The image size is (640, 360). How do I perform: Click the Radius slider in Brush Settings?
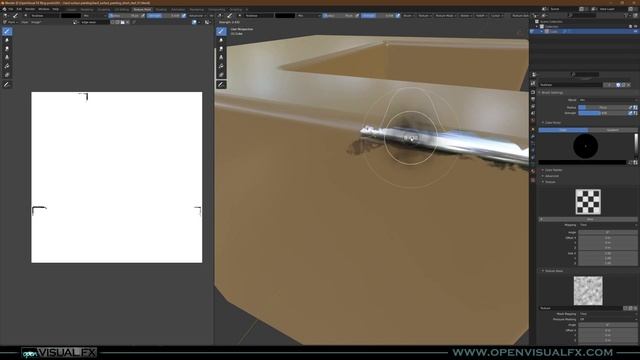603,107
